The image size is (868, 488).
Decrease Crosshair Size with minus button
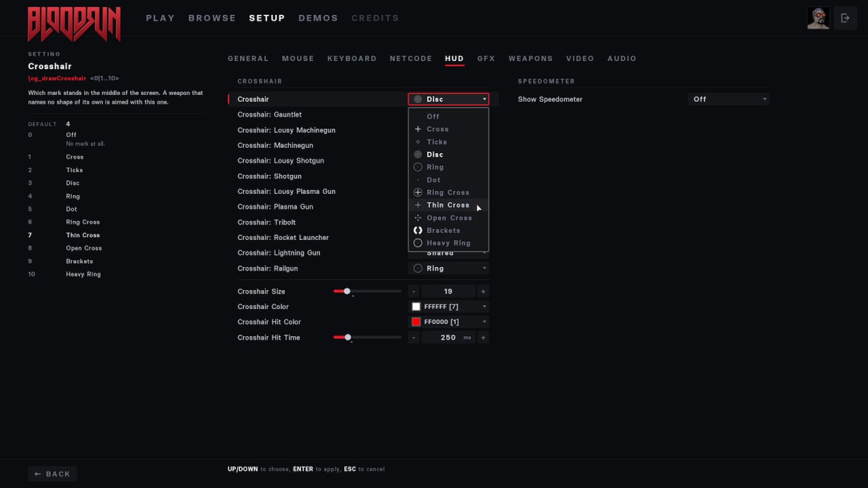point(414,291)
